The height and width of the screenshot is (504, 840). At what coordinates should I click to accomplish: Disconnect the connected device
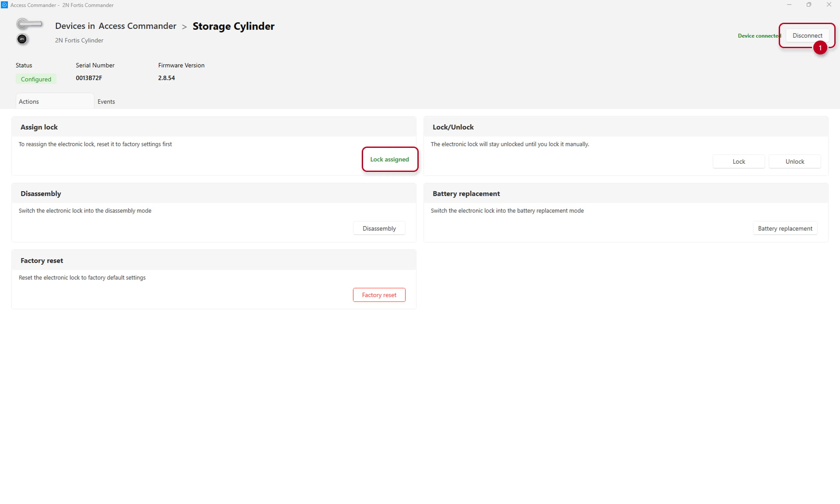[807, 35]
